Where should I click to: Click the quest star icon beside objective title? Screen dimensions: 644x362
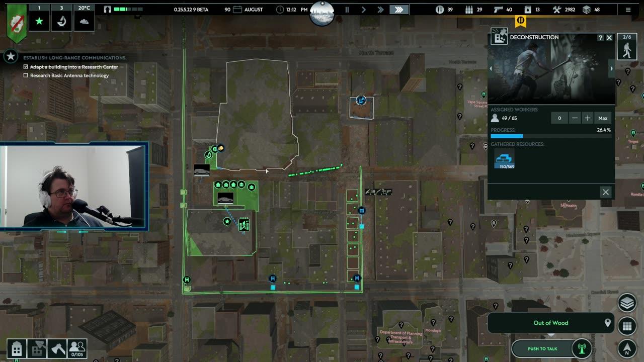(11, 56)
